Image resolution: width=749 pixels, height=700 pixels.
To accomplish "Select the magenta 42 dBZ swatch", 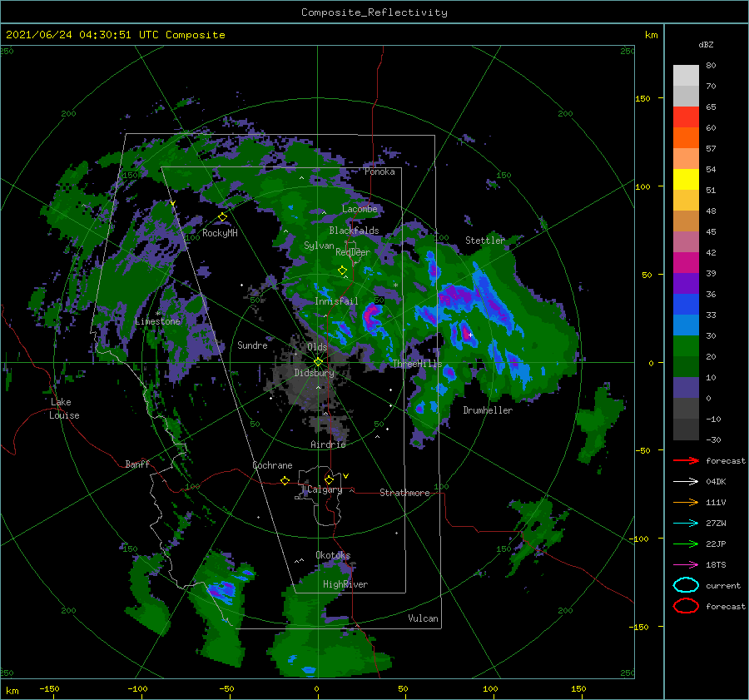I will click(x=686, y=262).
